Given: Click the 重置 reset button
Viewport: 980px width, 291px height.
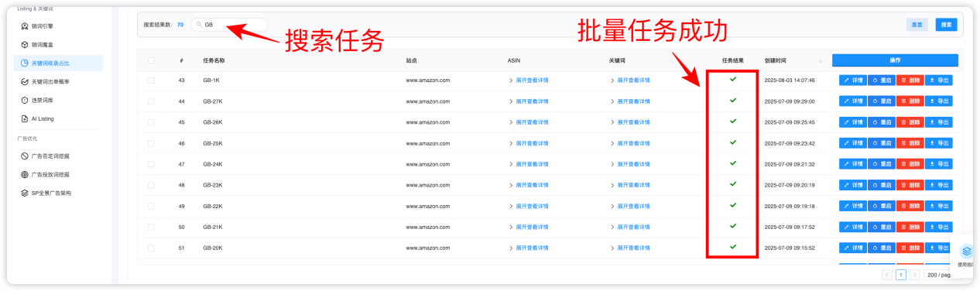Looking at the screenshot, I should click(917, 25).
